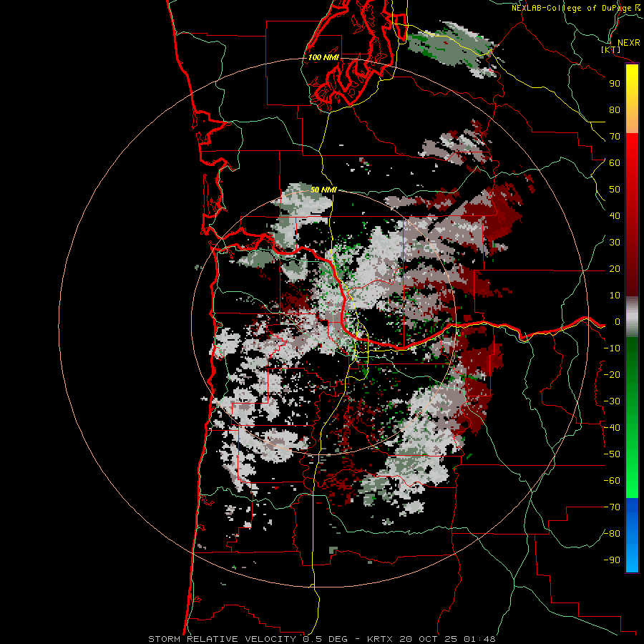This screenshot has height=644, width=644.
Task: Select the 0 value on the velocity scale
Action: [x=618, y=321]
